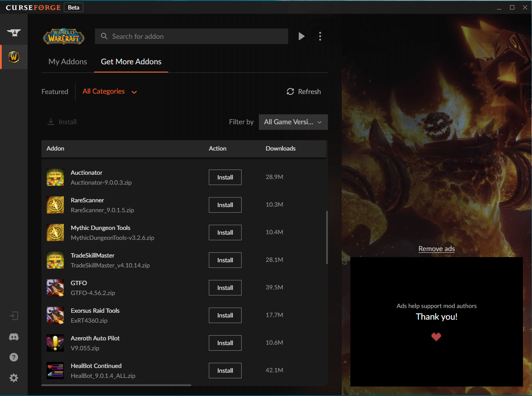Install the TradeSkillMaster addon
The width and height of the screenshot is (532, 396).
[x=225, y=260]
